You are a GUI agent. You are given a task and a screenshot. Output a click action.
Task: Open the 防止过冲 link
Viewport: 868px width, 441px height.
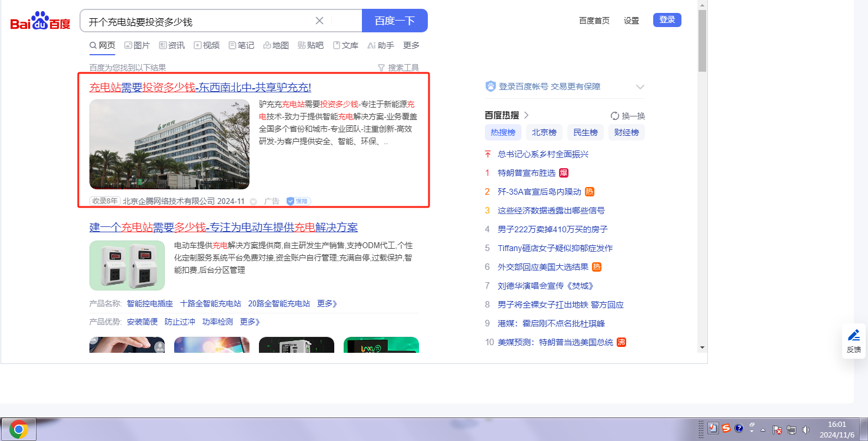(x=180, y=322)
